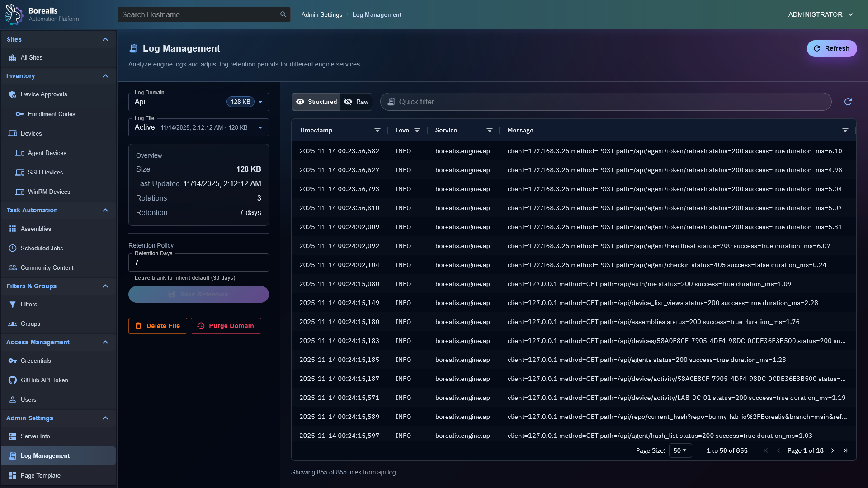Viewport: 868px width, 488px height.
Task: Click the search magnifier icon in hostname bar
Action: (x=283, y=14)
